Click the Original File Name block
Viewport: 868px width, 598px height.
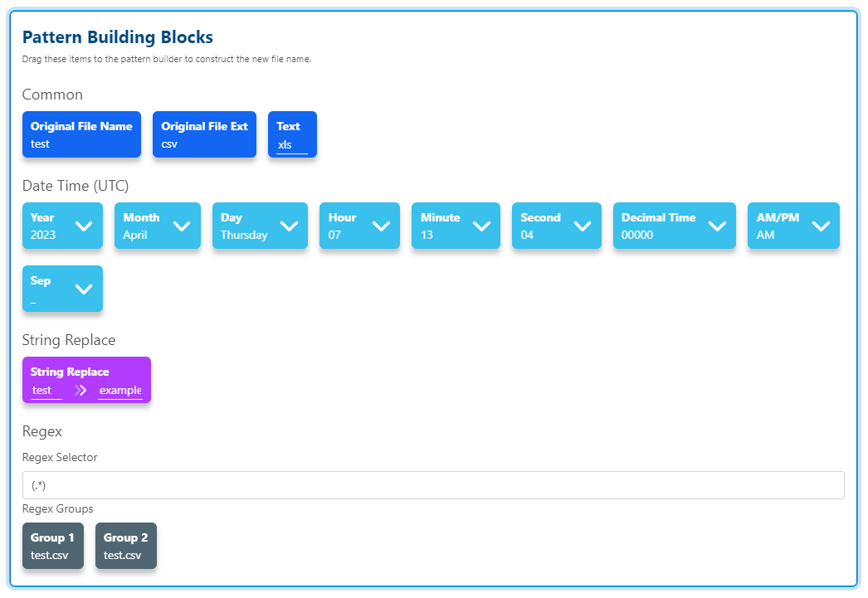click(81, 134)
